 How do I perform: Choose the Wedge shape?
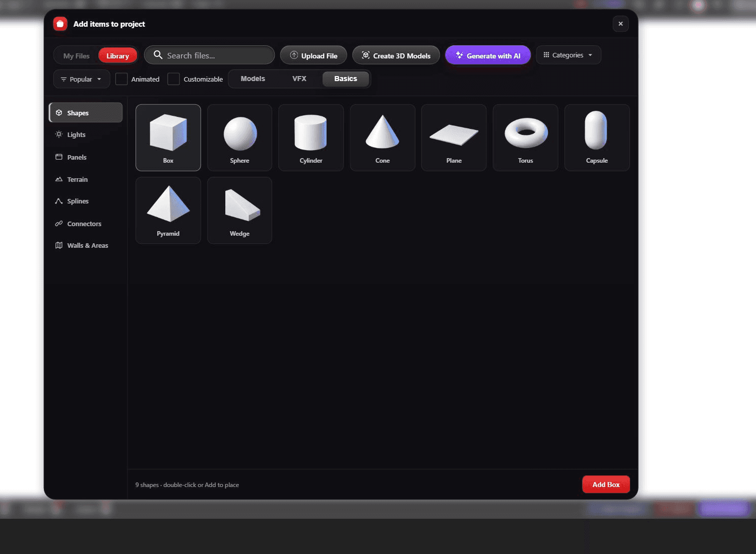(239, 210)
